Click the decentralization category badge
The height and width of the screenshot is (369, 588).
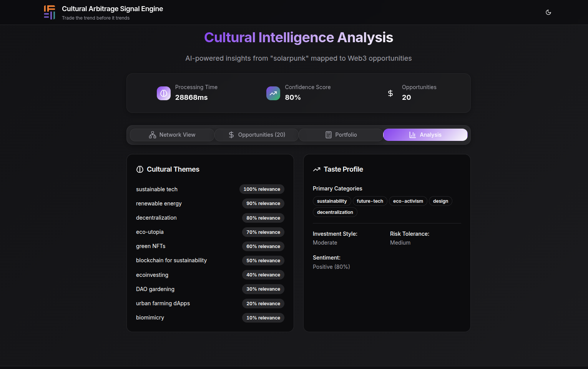pos(335,212)
